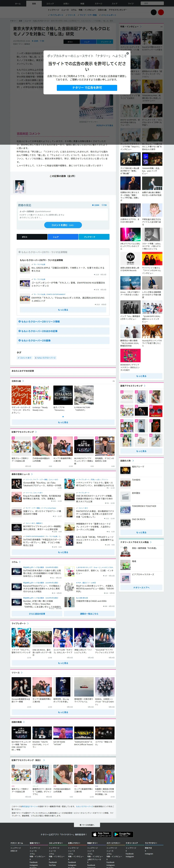Close the ad-permission popup with the X
Screen dimensions: 174x868
pyautogui.click(x=127, y=53)
